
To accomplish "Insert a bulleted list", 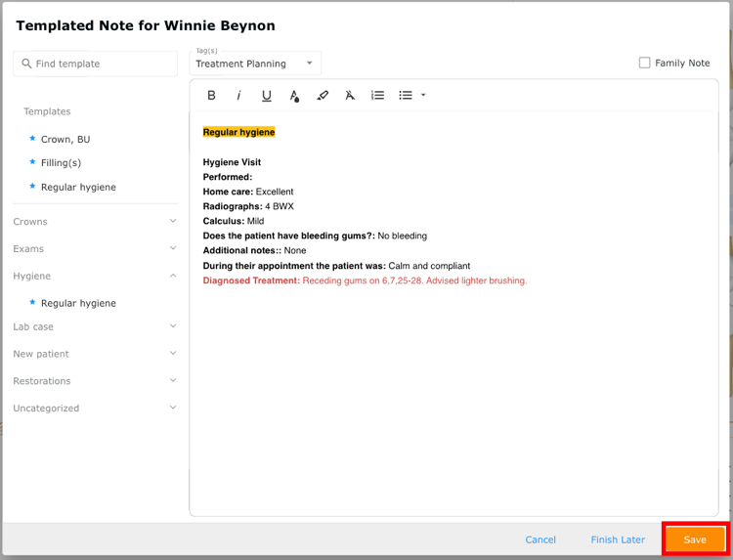I will tap(406, 96).
